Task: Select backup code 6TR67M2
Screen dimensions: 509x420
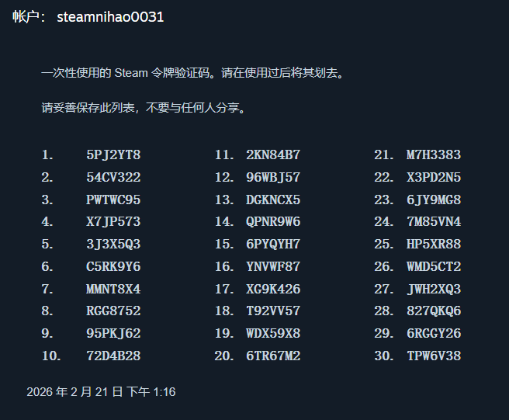Action: click(273, 356)
